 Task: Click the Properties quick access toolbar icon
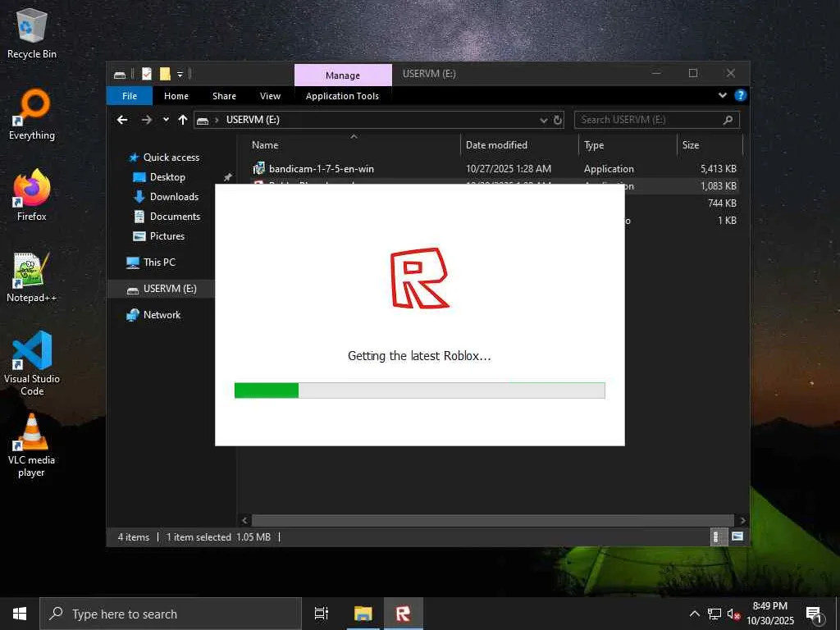click(x=147, y=74)
